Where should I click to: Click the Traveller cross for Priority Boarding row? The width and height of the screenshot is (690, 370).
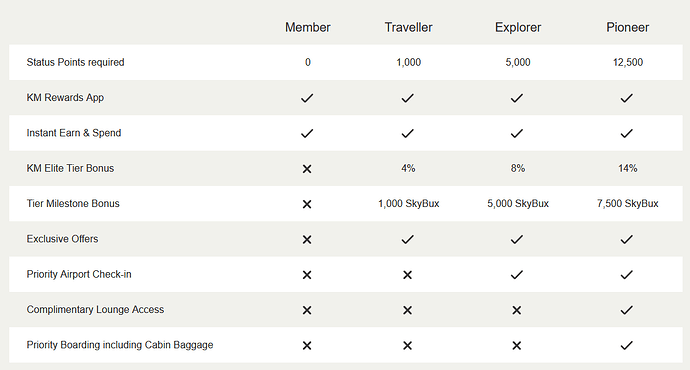407,346
